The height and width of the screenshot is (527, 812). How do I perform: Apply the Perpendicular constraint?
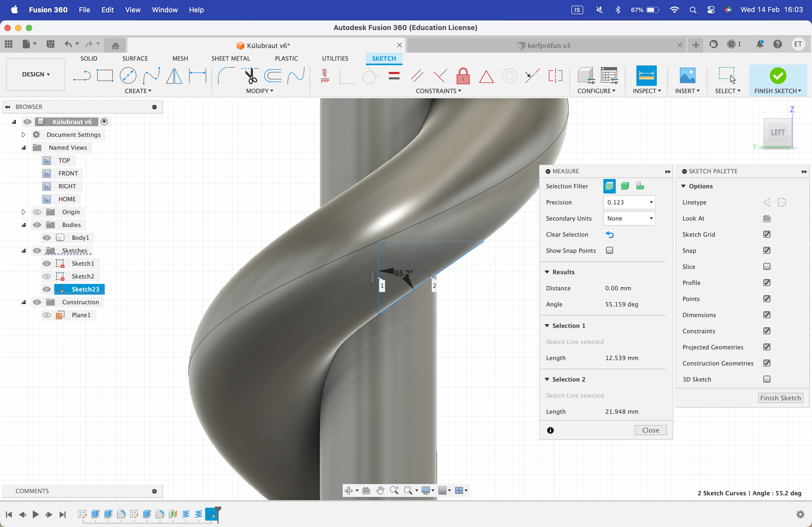440,76
